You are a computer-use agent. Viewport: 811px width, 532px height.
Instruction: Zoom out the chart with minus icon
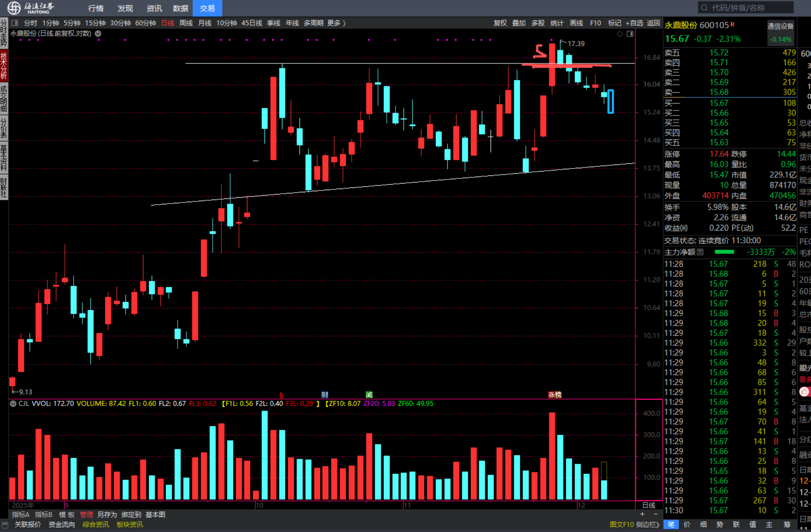click(x=656, y=514)
